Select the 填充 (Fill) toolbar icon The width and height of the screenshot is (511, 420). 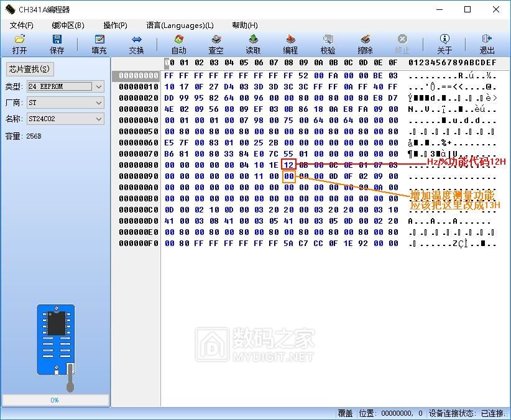point(99,44)
